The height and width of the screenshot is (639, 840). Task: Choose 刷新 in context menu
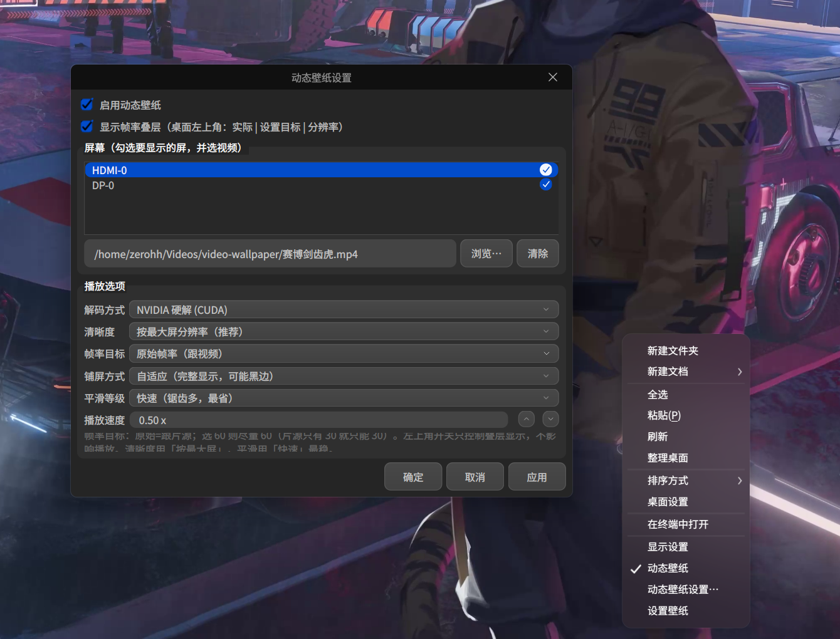[686, 437]
